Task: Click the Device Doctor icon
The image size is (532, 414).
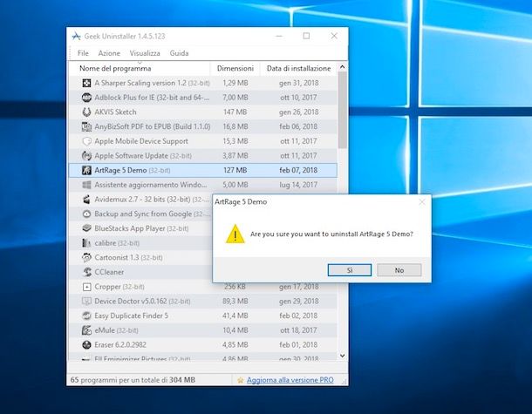Action: (x=86, y=301)
